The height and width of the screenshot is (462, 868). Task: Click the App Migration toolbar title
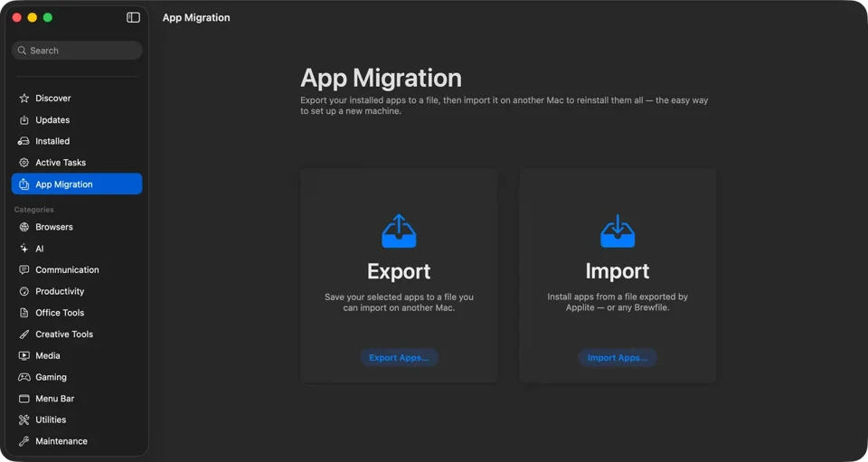click(196, 18)
